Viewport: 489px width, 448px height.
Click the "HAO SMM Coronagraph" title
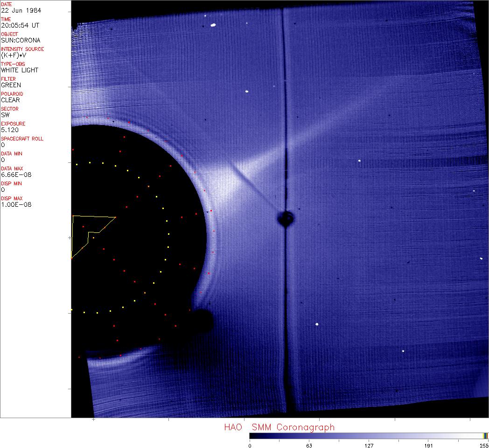279,427
